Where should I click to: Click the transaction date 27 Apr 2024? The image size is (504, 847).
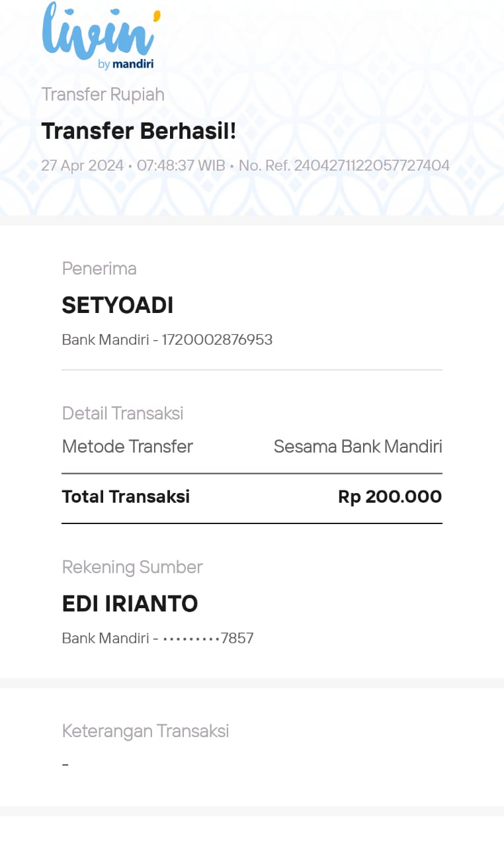coord(82,165)
